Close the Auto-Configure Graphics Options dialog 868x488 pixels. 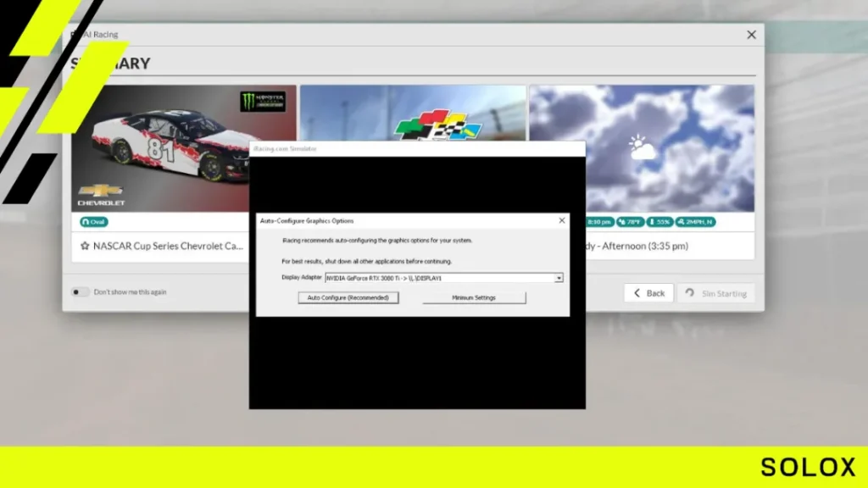pos(562,220)
